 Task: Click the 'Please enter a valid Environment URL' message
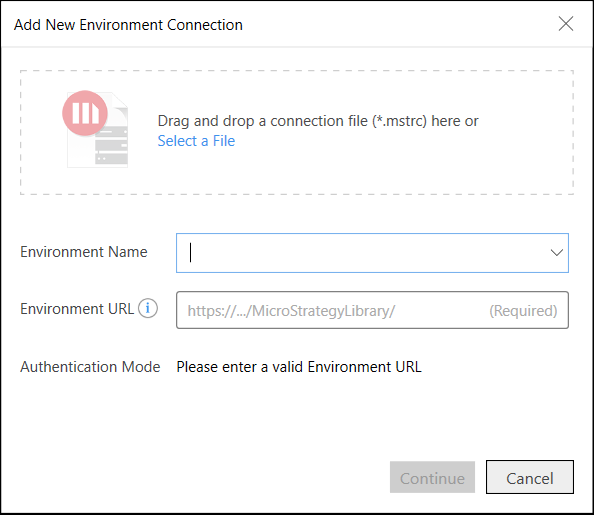point(299,367)
